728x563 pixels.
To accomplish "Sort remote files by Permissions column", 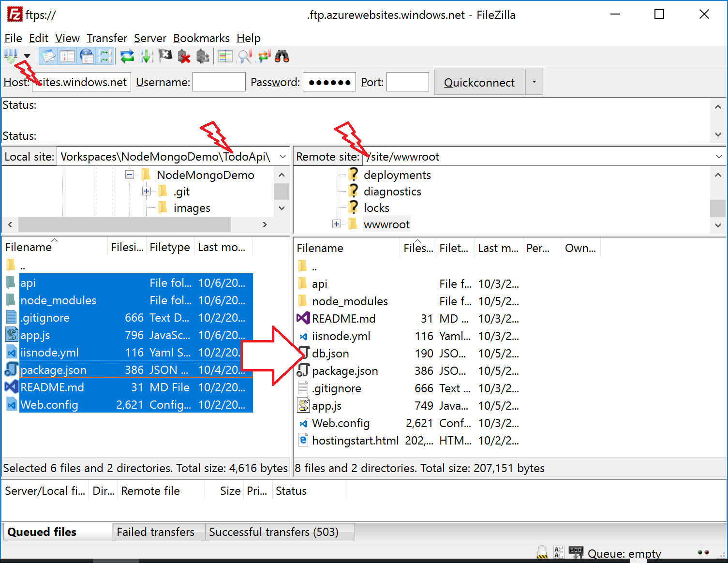I will point(542,248).
